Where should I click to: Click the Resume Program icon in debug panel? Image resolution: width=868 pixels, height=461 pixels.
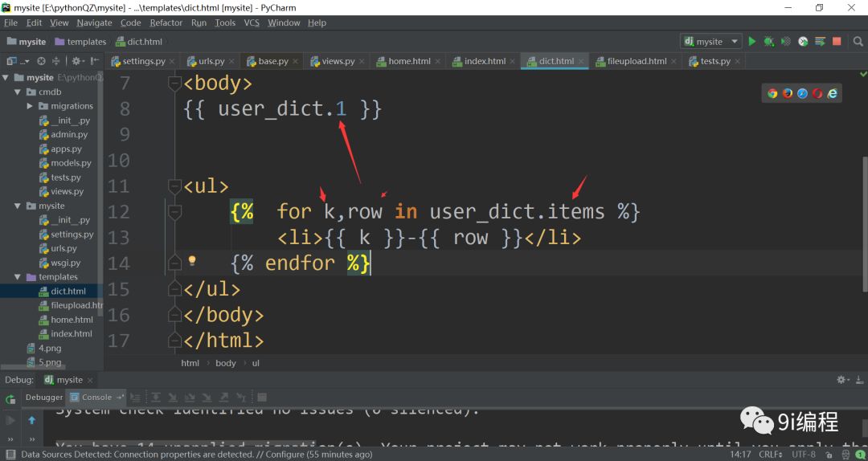pyautogui.click(x=10, y=420)
